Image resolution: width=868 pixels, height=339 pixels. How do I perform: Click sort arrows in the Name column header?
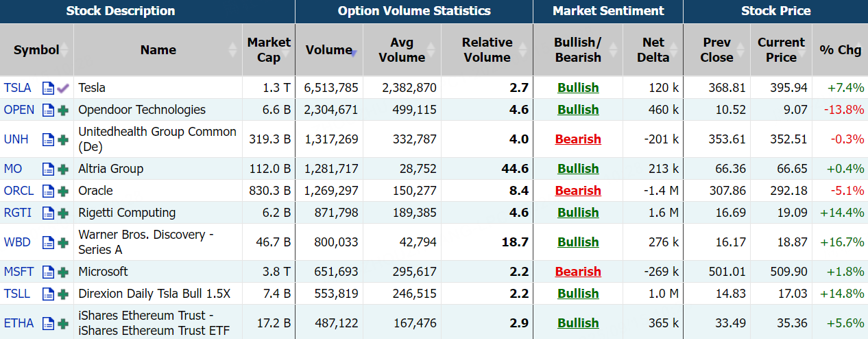232,50
